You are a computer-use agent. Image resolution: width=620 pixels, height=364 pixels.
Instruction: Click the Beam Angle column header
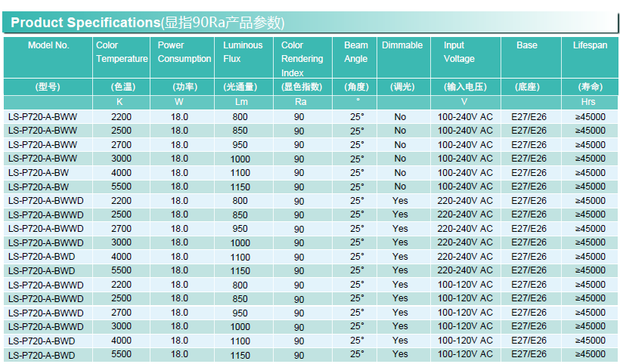(x=356, y=52)
